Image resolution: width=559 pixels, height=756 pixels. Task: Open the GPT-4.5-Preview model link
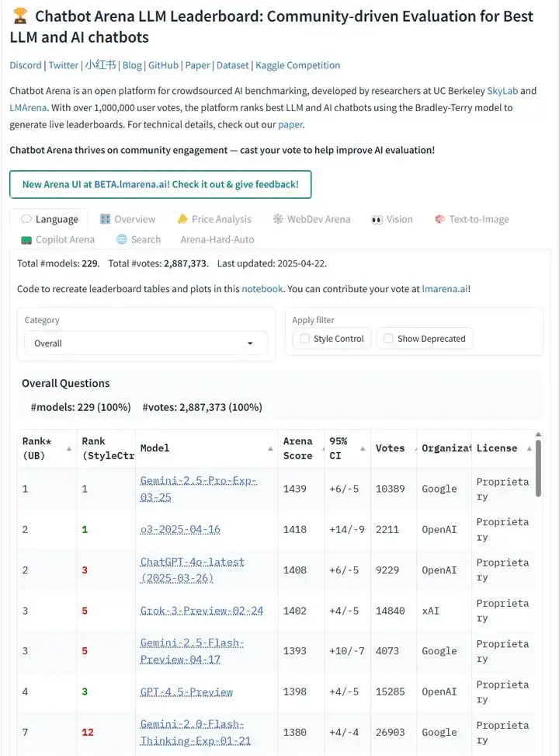186,692
